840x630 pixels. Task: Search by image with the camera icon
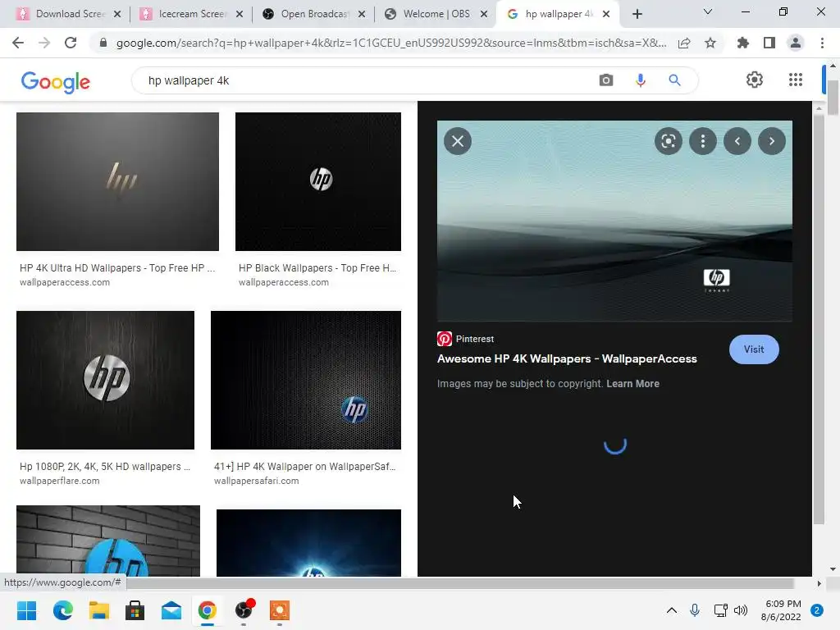[606, 80]
